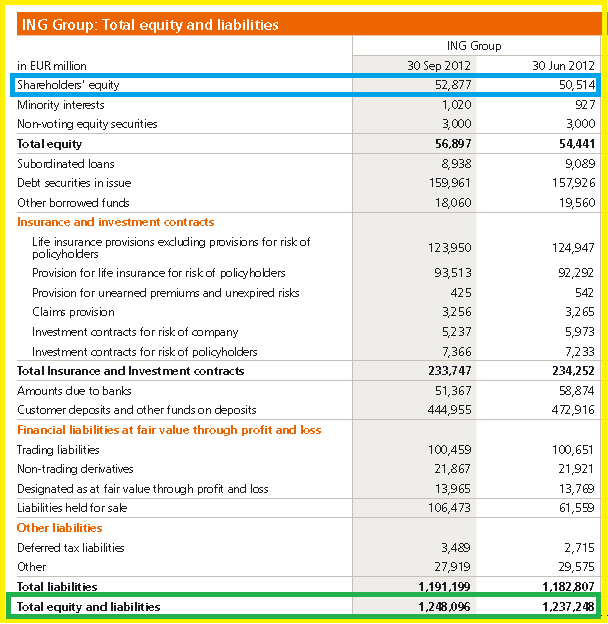Click the 'Debt securities in issue' label
608x624 pixels.
(x=74, y=183)
